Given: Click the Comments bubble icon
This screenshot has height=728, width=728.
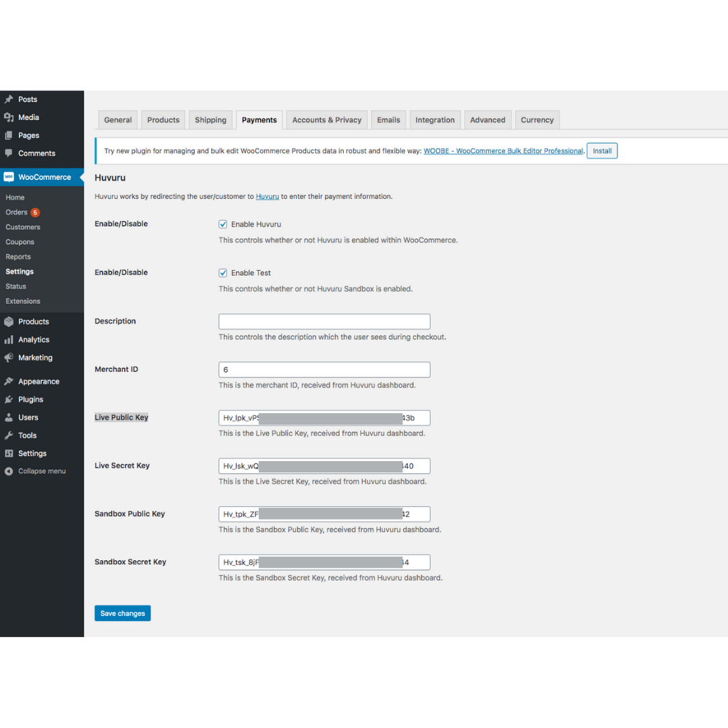Looking at the screenshot, I should point(9,153).
